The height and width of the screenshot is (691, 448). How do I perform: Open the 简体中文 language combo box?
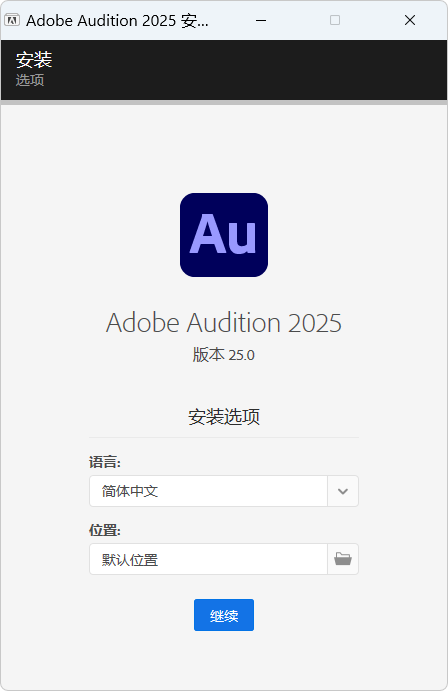(224, 491)
